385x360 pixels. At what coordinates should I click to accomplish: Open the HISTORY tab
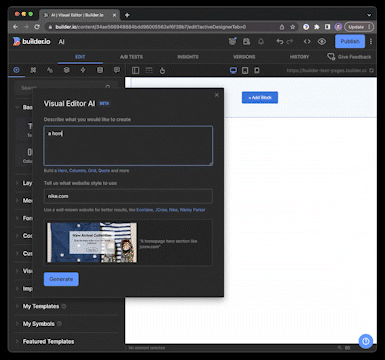coord(299,57)
